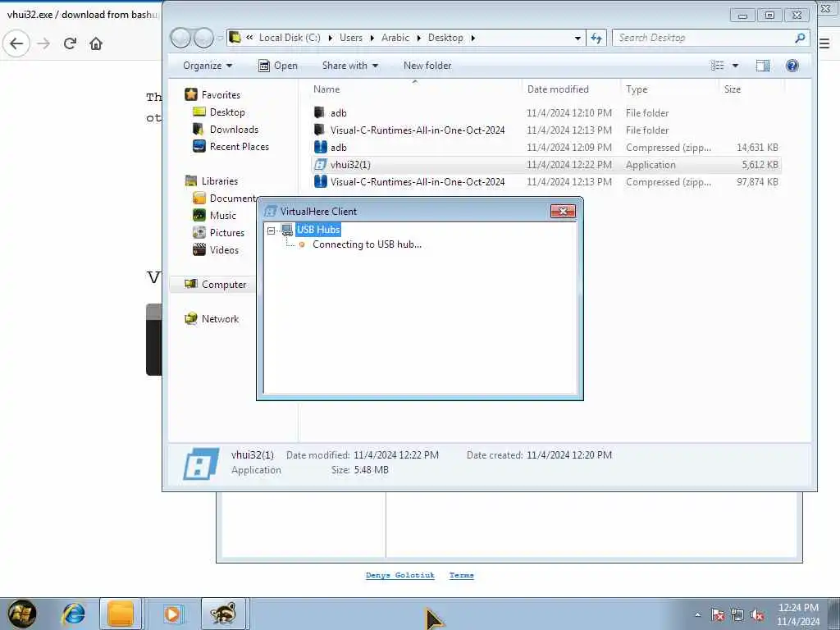Select Arabic in the address path

[395, 38]
